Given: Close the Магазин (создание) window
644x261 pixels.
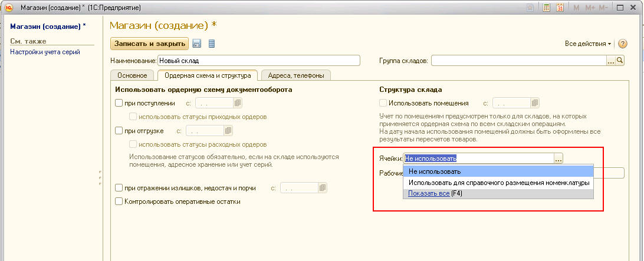Looking at the screenshot, I should [633, 8].
